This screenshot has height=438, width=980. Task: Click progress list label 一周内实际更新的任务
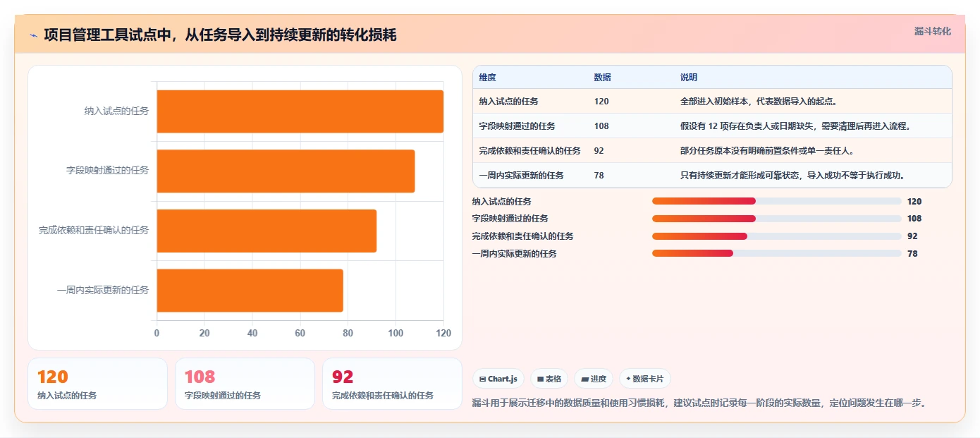[514, 253]
